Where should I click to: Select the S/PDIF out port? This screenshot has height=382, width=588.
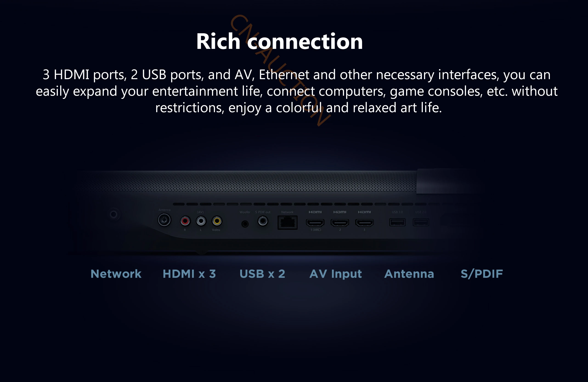[263, 221]
